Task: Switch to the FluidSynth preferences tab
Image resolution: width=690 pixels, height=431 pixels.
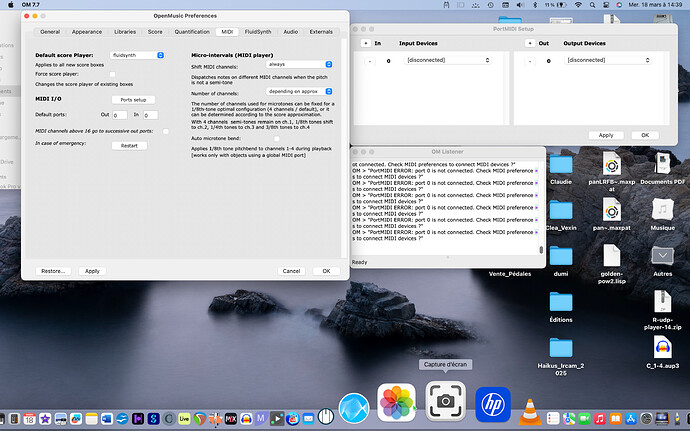Action: (258, 32)
